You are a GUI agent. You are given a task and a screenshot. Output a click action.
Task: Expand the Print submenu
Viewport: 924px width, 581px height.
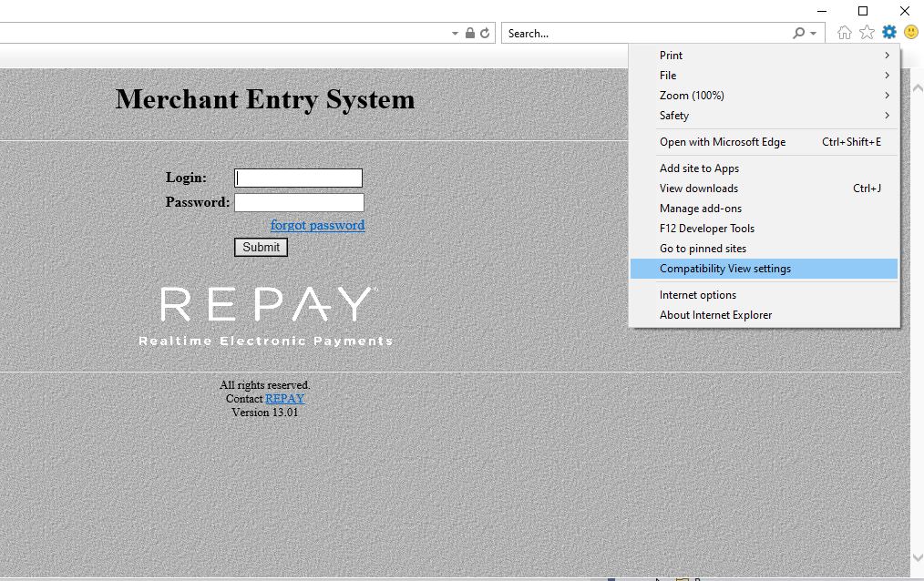click(764, 56)
